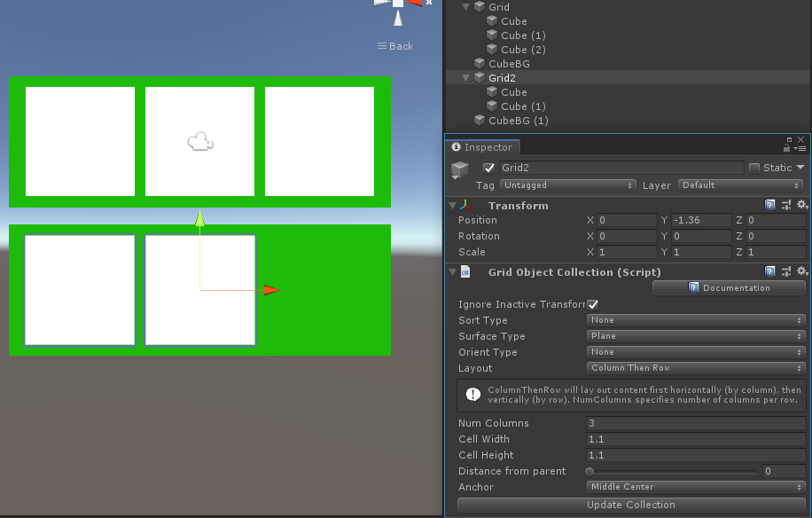Image resolution: width=812 pixels, height=518 pixels.
Task: Click the Cell Width field
Action: (x=696, y=439)
